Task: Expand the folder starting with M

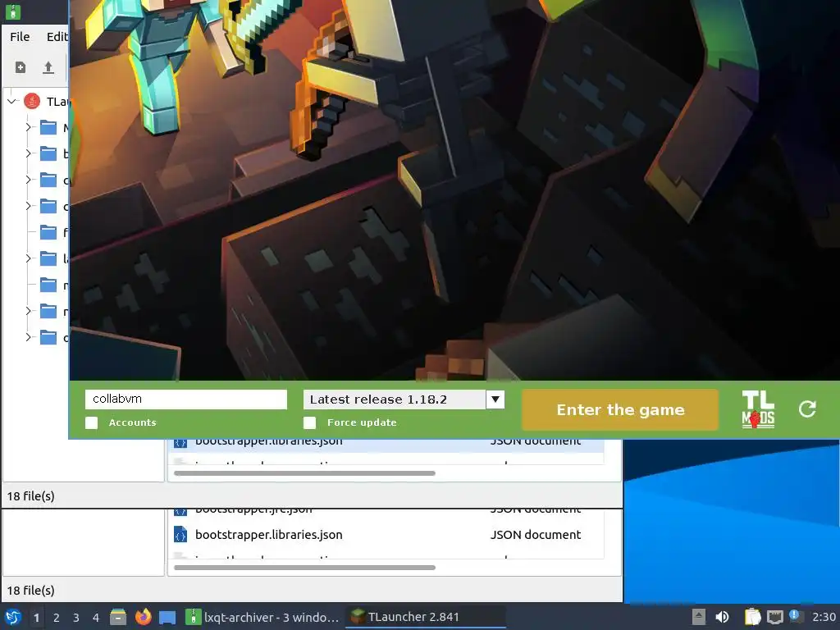Action: (x=29, y=127)
